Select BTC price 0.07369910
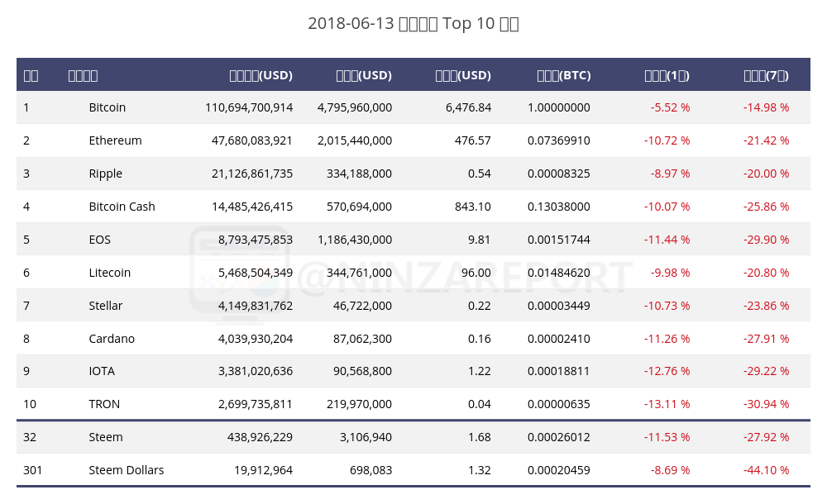This screenshot has width=827, height=504. tap(558, 140)
